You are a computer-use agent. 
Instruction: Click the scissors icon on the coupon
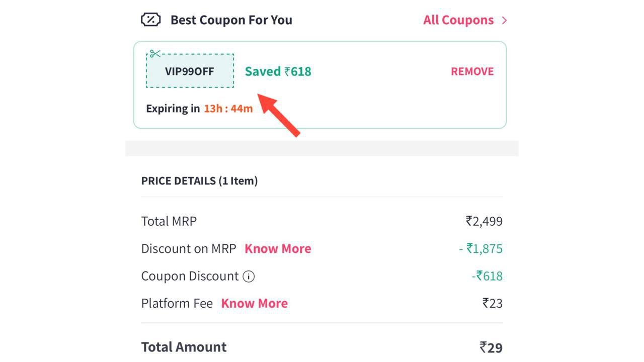point(155,54)
